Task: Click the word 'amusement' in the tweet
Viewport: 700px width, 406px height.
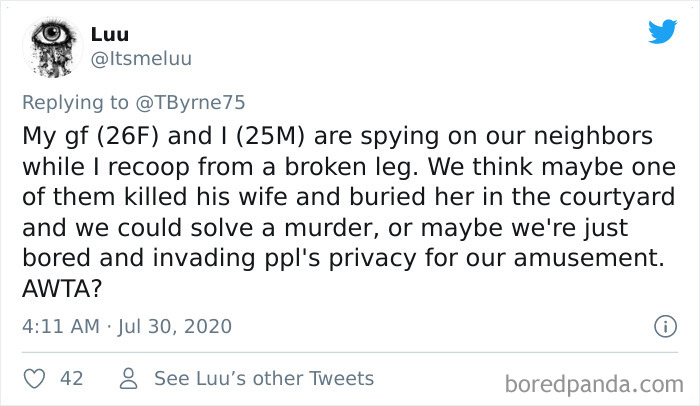Action: (586, 258)
